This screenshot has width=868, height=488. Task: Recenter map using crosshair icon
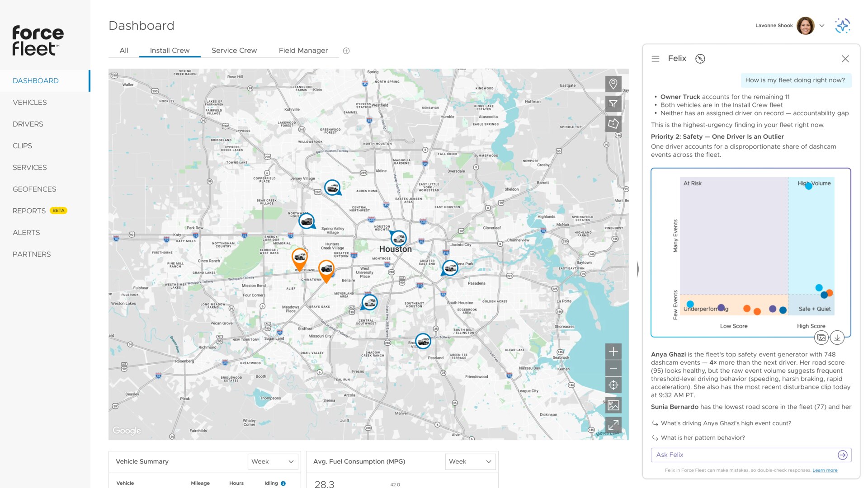click(613, 385)
